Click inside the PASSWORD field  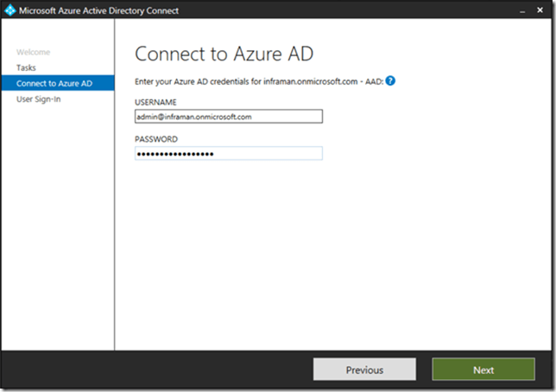click(x=228, y=154)
